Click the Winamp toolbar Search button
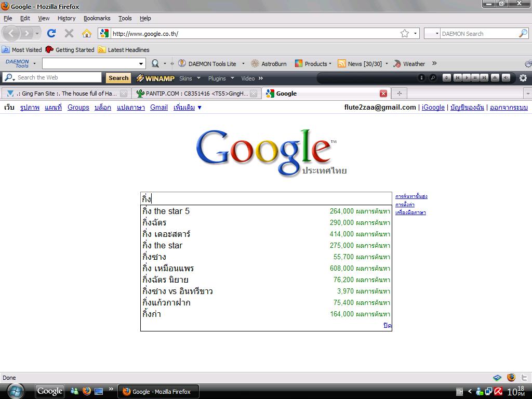 click(x=118, y=78)
